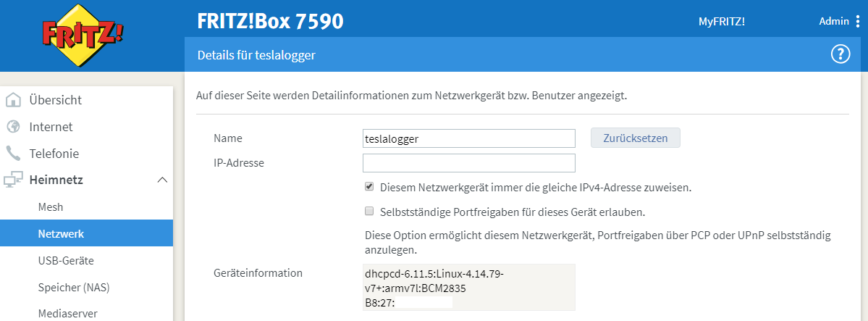
Task: Select the Netzwerk menu item
Action: 61,233
